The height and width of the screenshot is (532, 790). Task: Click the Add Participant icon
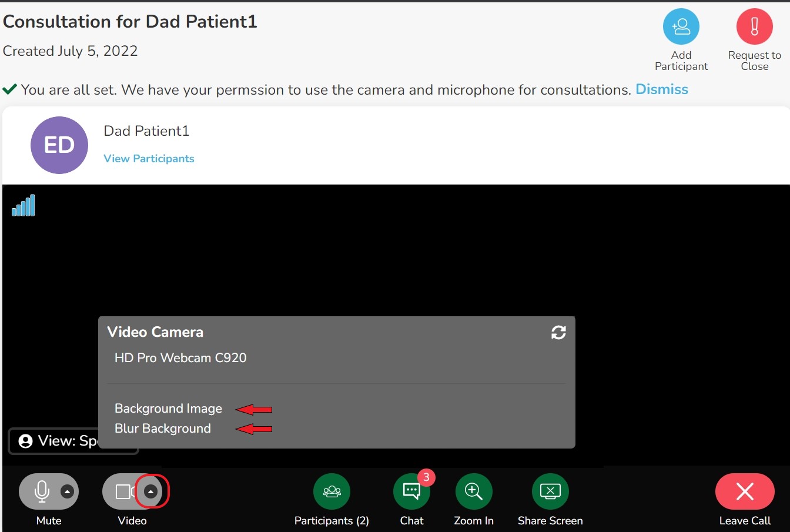click(x=681, y=27)
